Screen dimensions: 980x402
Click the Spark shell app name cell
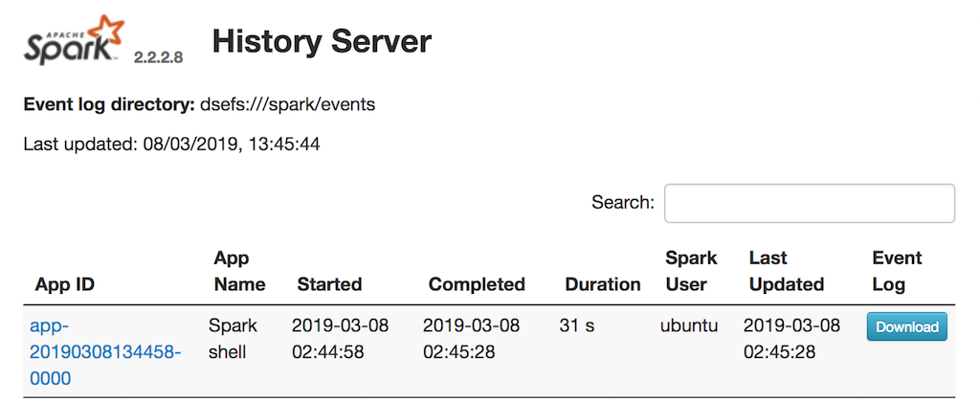point(233,339)
